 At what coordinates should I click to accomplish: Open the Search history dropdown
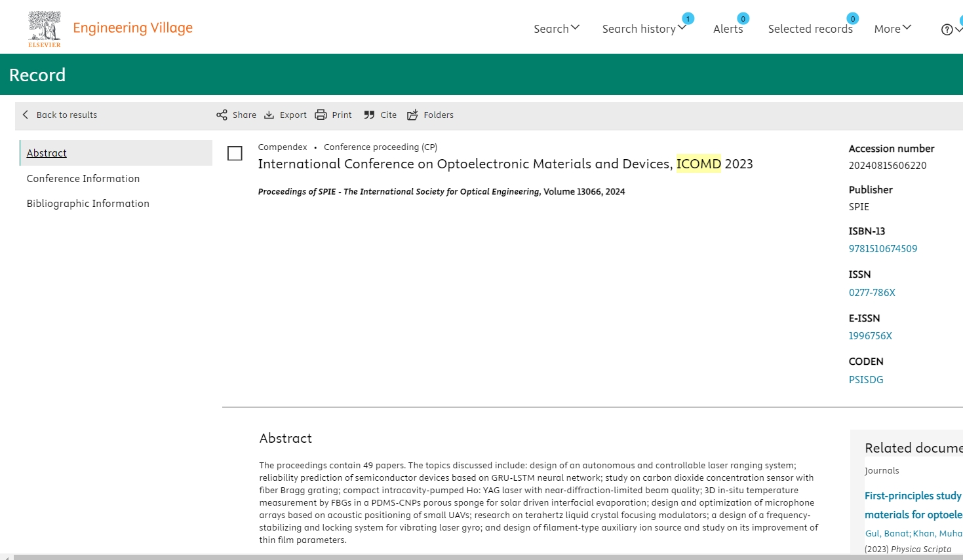644,29
